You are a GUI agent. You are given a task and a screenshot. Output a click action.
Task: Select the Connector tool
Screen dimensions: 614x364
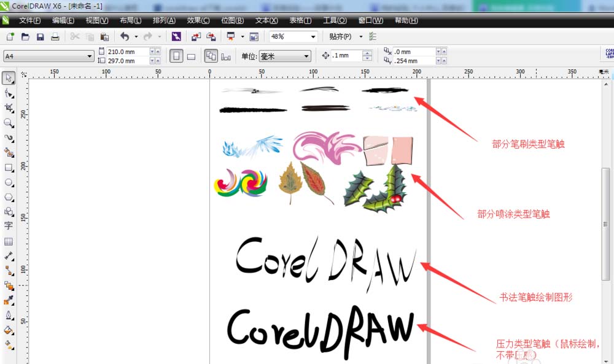click(9, 271)
